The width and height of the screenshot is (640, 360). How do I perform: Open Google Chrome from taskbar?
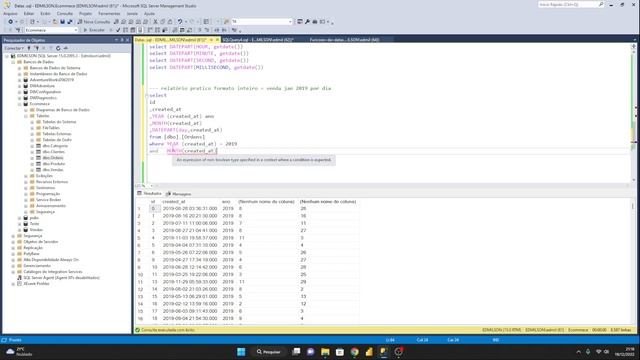coord(354,352)
